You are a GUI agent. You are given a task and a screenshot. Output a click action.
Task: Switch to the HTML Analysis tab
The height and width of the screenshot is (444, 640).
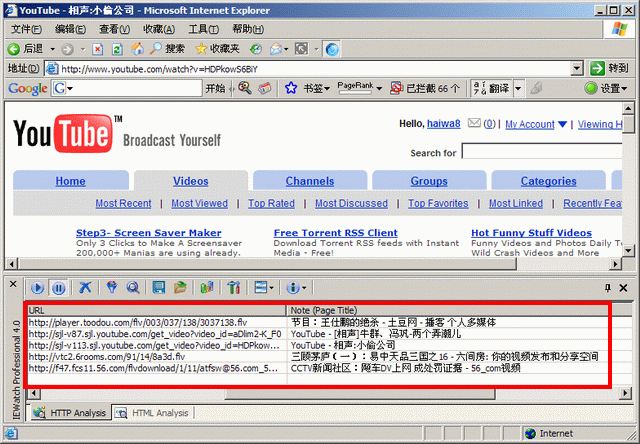click(153, 413)
